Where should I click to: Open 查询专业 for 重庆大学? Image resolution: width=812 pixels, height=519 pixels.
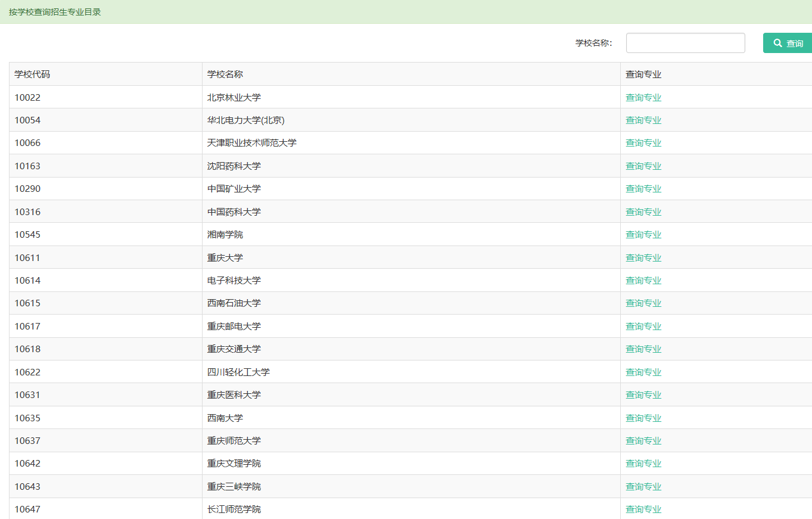(x=643, y=257)
